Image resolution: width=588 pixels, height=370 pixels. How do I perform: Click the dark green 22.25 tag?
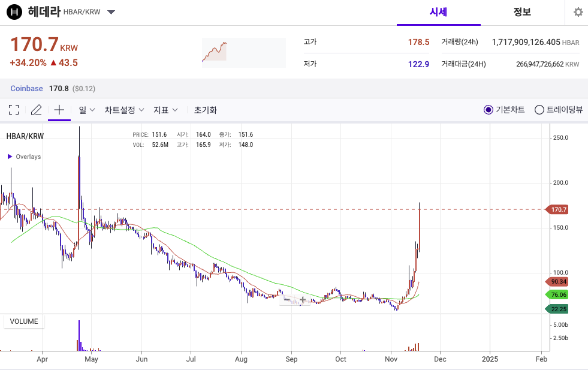click(x=556, y=309)
